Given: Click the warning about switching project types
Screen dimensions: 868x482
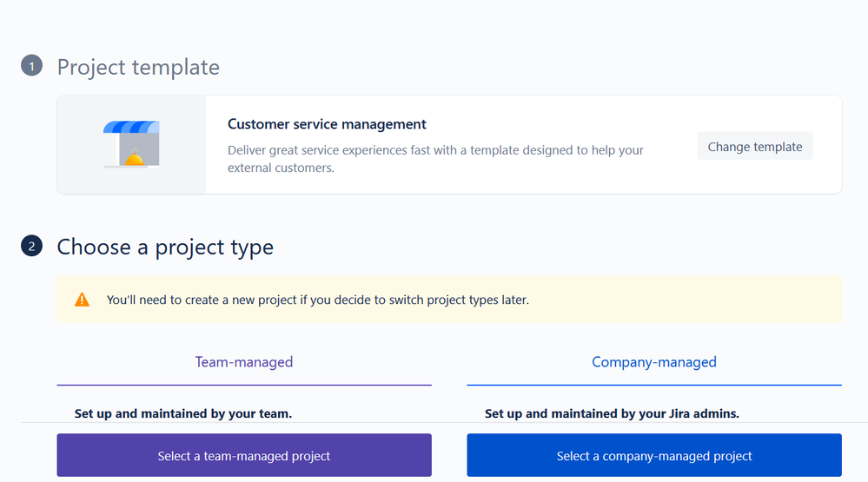Looking at the screenshot, I should click(317, 300).
